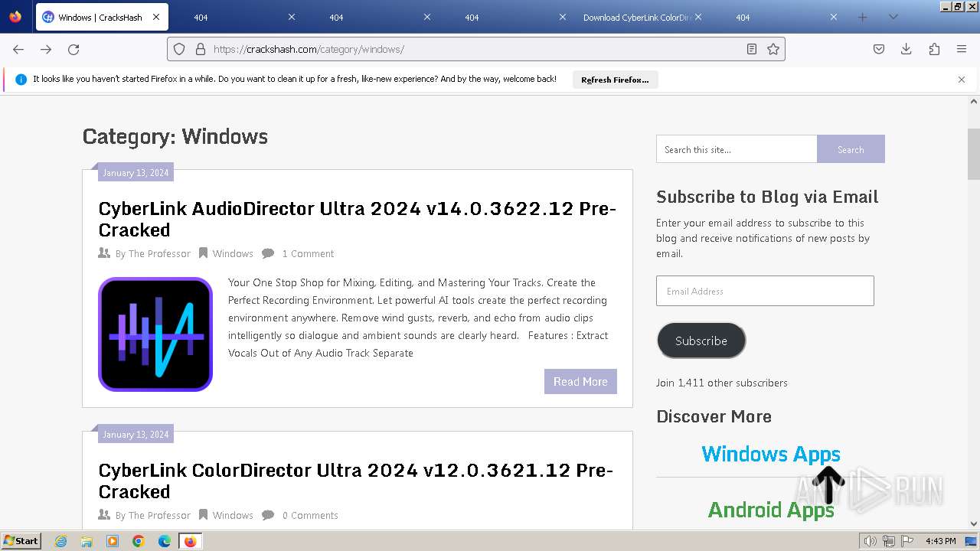This screenshot has height=551, width=980.
Task: Open the tracking protection shield panel
Action: (x=179, y=49)
